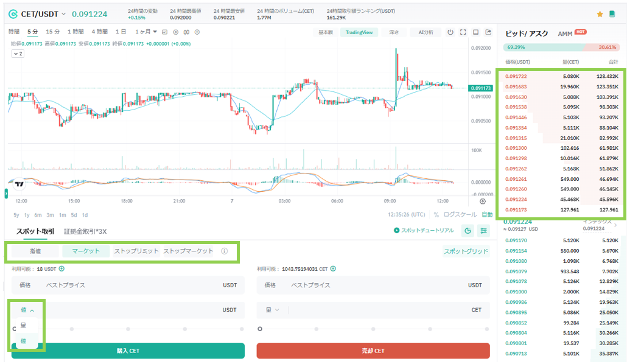Enter fullscreen chart mode
This screenshot has width=627, height=364.
463,32
